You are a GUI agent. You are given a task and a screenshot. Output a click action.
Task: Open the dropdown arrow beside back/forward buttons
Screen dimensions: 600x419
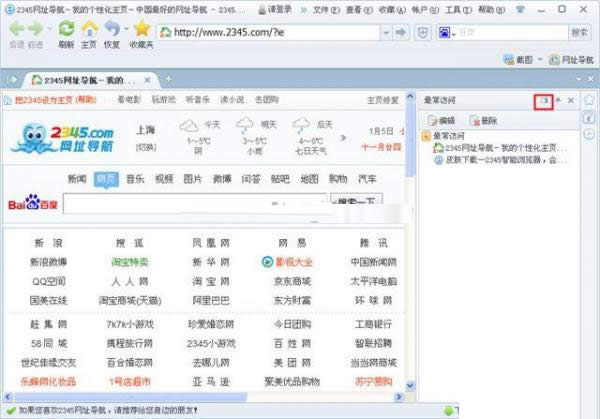pos(49,29)
